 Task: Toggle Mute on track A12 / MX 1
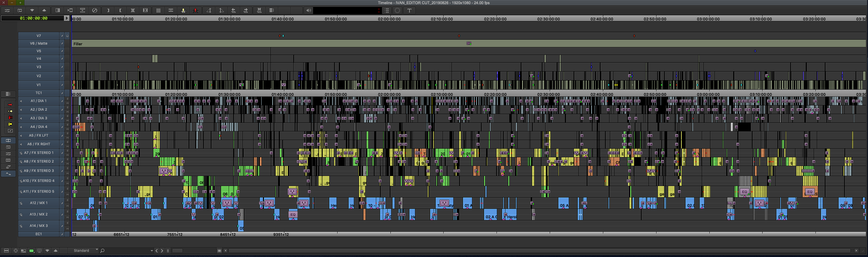pyautogui.click(x=67, y=205)
